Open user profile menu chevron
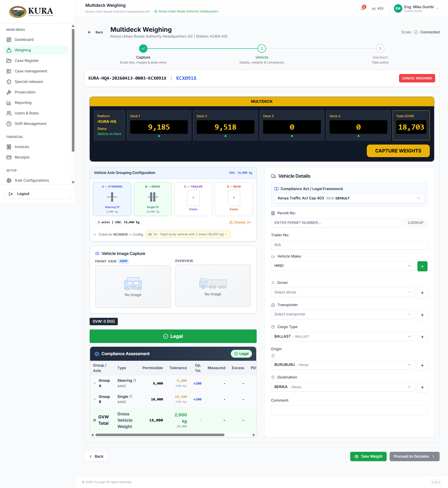 (437, 8)
